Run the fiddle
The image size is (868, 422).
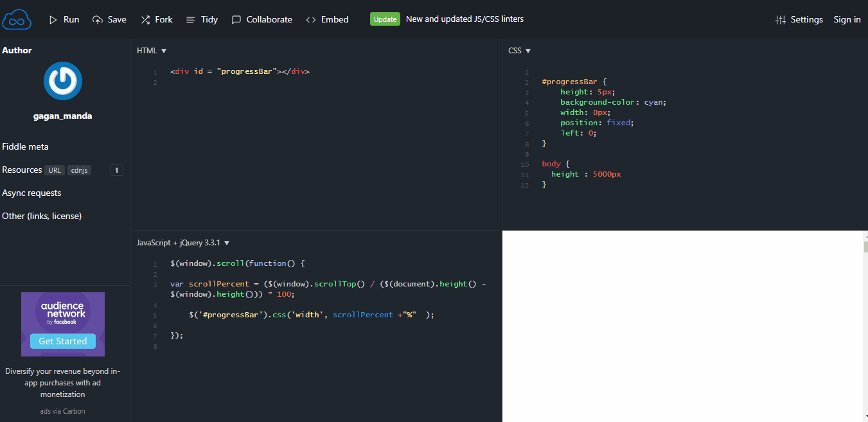pyautogui.click(x=64, y=19)
